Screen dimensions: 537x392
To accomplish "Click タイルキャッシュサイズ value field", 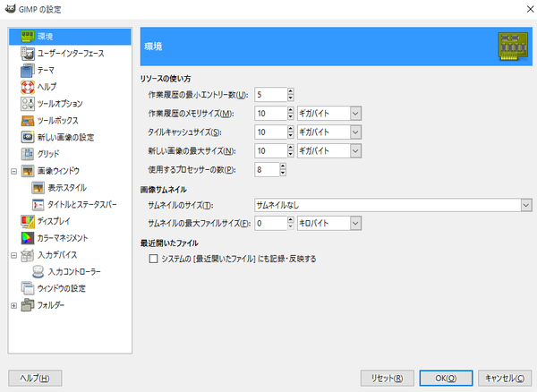I will (270, 132).
